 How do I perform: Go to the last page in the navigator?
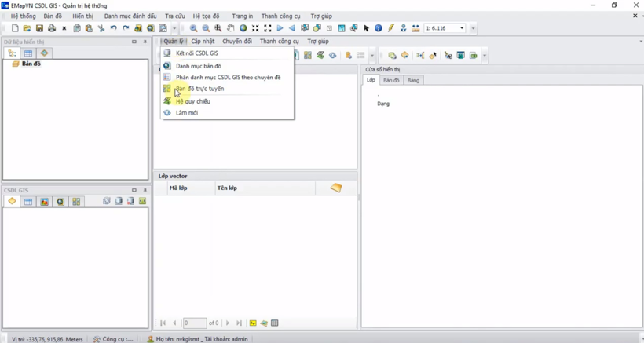[x=239, y=323]
